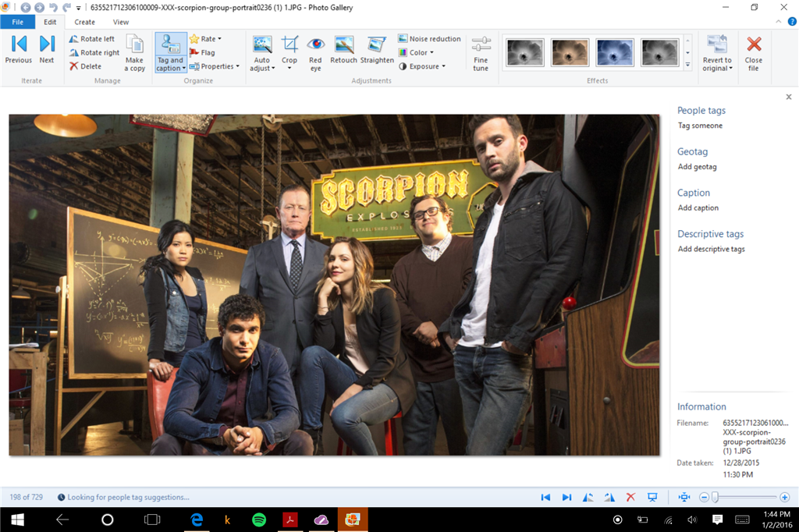Click the undo arrow in title bar

(53, 8)
